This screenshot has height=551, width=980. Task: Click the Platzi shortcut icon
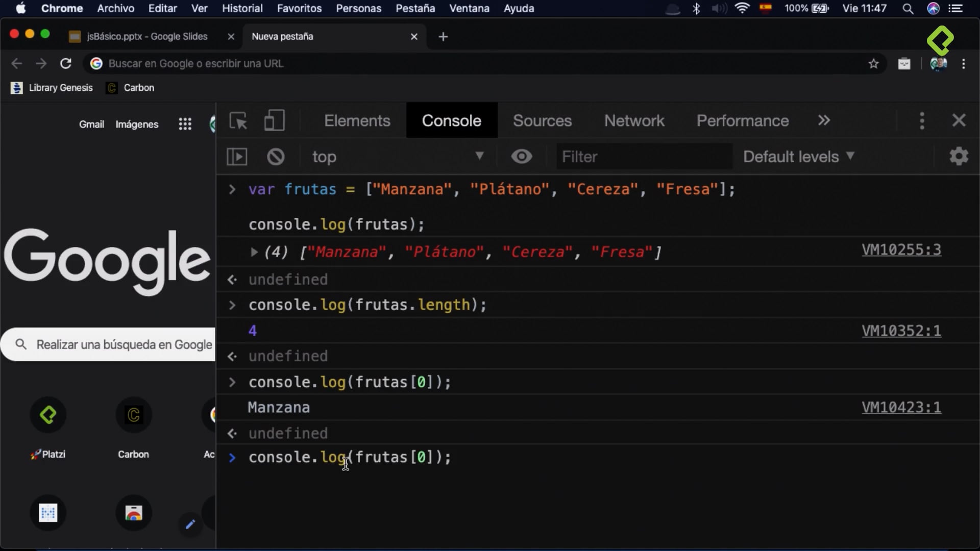(x=48, y=415)
